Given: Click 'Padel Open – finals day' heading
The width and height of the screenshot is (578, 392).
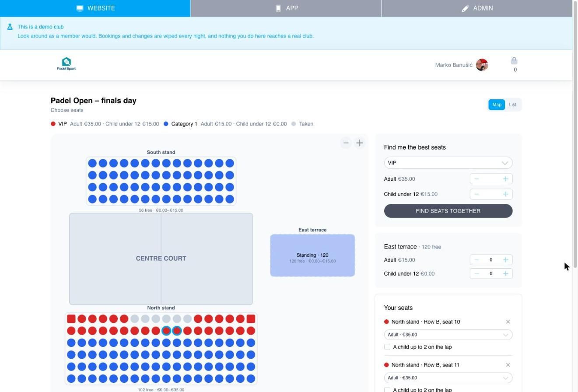Looking at the screenshot, I should (94, 101).
